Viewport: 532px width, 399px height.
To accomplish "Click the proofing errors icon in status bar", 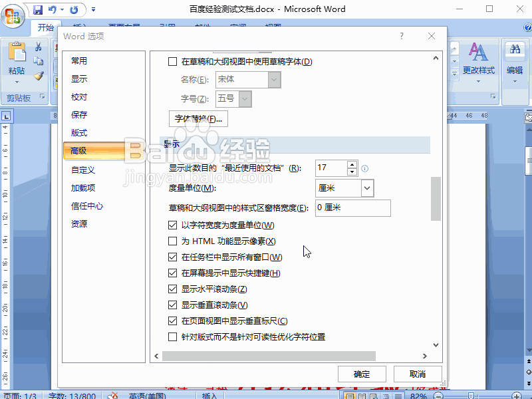I will click(x=112, y=396).
